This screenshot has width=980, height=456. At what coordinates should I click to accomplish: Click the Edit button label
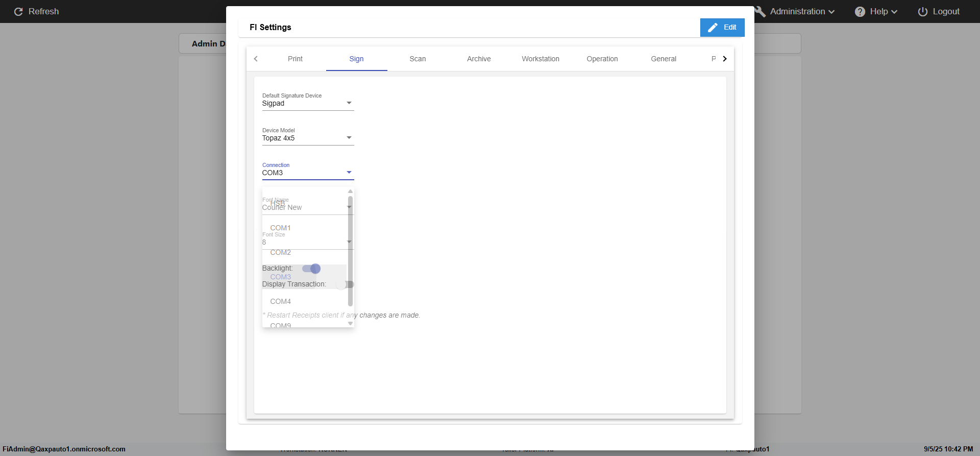coord(730,28)
